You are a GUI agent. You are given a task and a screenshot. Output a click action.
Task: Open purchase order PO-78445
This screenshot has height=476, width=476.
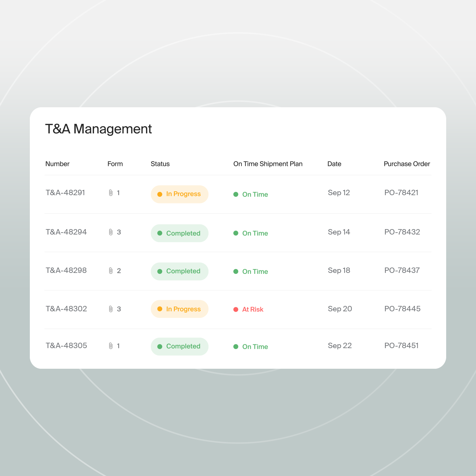(x=402, y=309)
